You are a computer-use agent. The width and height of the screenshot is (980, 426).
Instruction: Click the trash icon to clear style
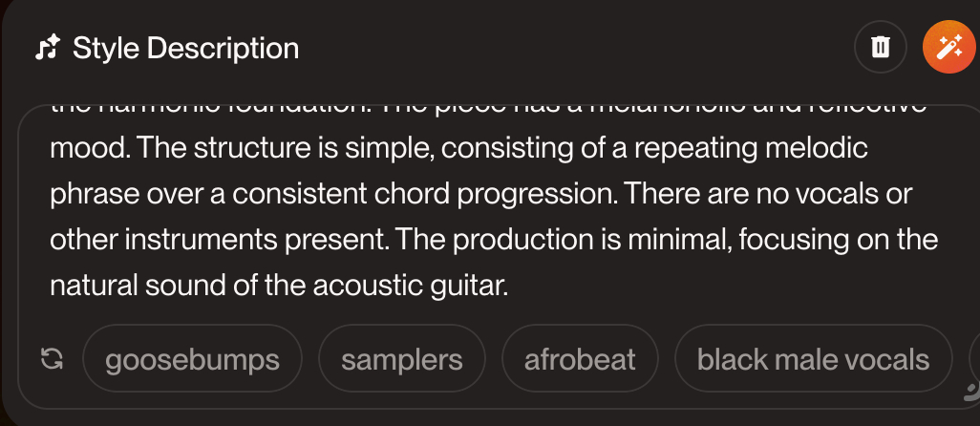(881, 47)
